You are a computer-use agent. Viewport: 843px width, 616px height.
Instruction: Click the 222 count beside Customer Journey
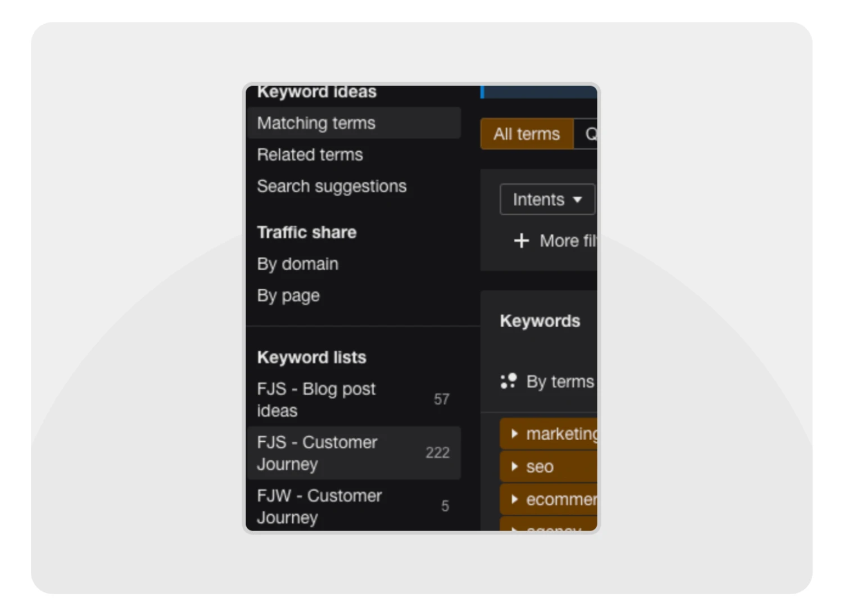point(437,452)
